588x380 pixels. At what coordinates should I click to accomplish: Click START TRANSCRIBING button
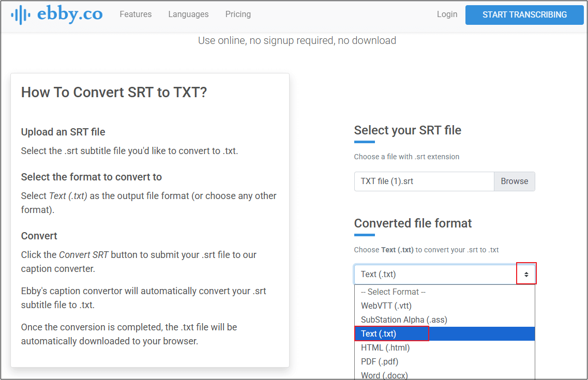pos(524,14)
